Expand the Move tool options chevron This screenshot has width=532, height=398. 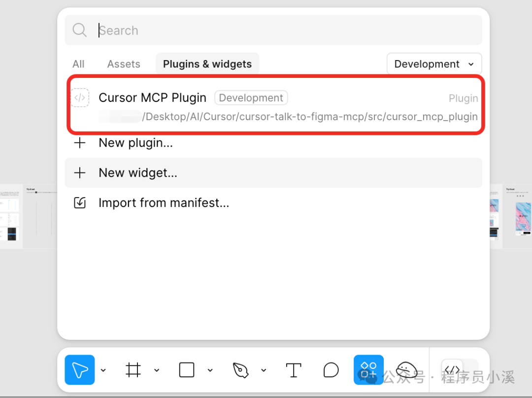tap(103, 370)
